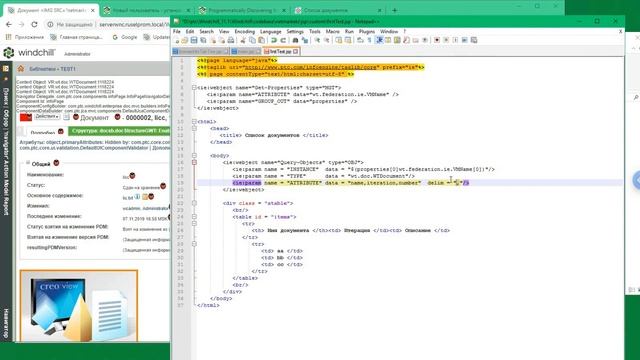Open the Google bookmark in browser

[x=125, y=37]
